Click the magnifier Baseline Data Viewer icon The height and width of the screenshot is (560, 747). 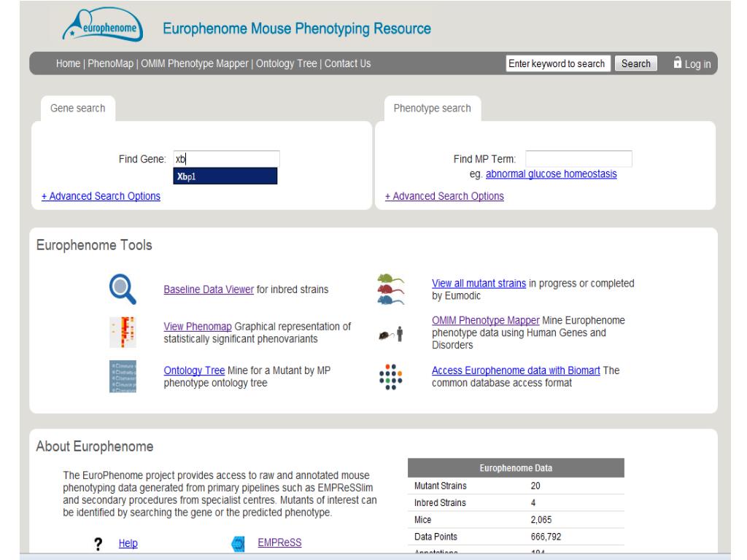[123, 289]
